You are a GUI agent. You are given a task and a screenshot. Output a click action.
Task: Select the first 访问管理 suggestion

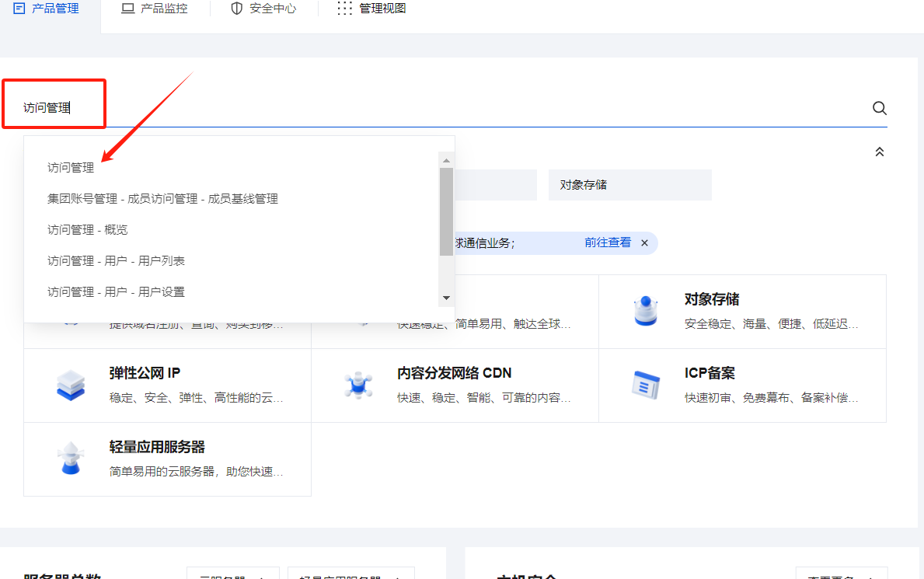[x=71, y=168]
